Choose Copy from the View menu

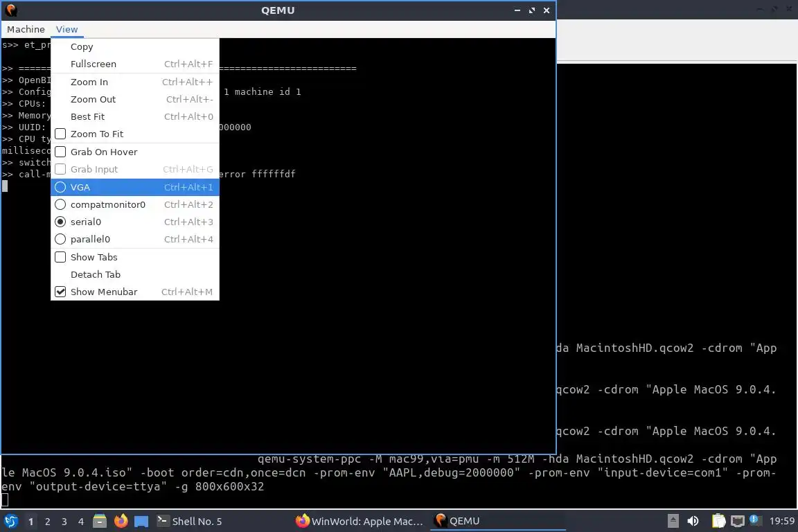pos(135,47)
